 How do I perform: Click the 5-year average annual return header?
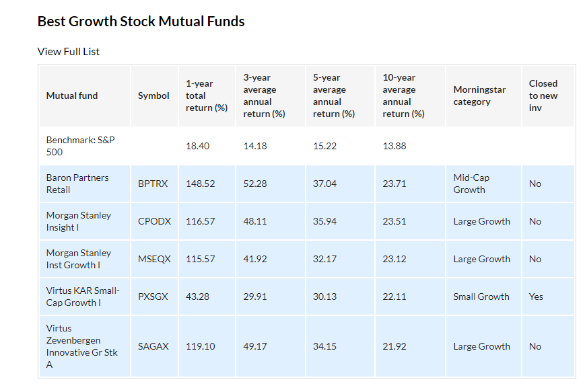(x=334, y=95)
